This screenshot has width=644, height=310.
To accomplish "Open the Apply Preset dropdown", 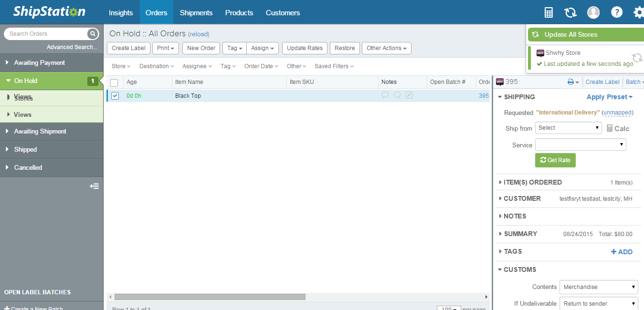I will point(610,97).
